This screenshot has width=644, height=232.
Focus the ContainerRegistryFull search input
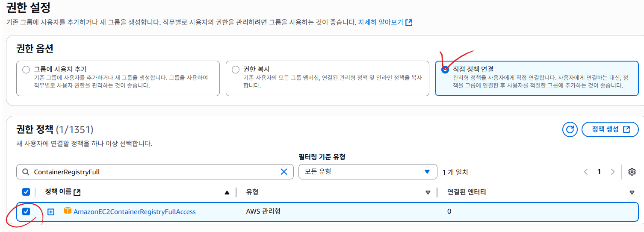[155, 172]
